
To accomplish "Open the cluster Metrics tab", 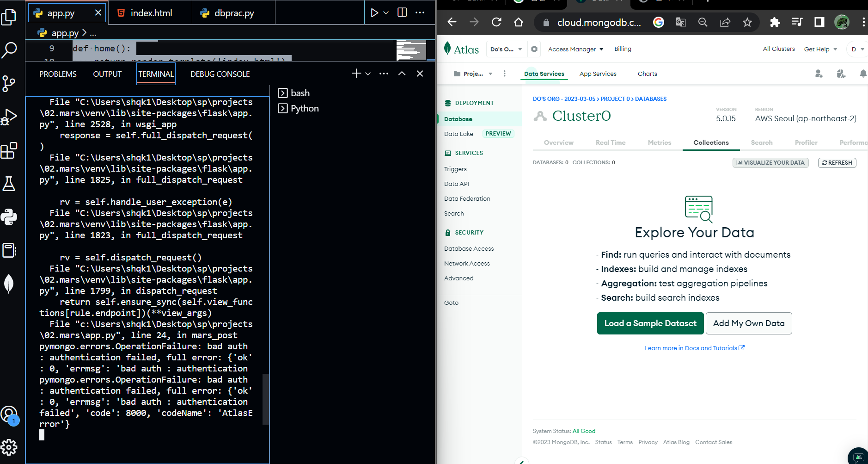I will 659,142.
